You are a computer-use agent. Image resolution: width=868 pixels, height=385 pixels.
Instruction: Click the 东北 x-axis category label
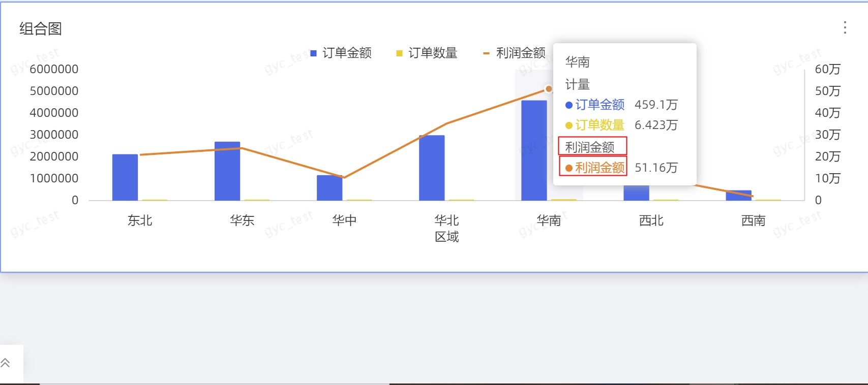tap(140, 220)
